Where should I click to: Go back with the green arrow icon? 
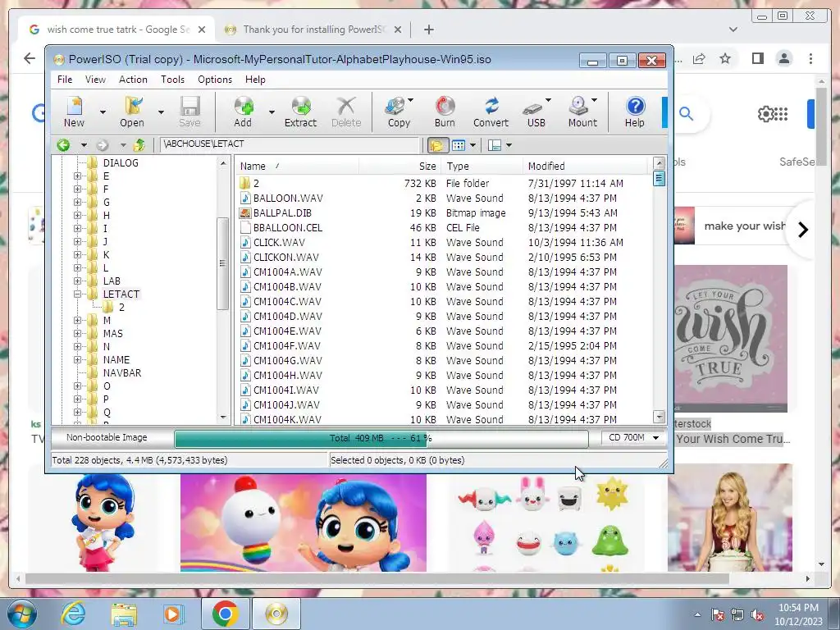pos(63,144)
